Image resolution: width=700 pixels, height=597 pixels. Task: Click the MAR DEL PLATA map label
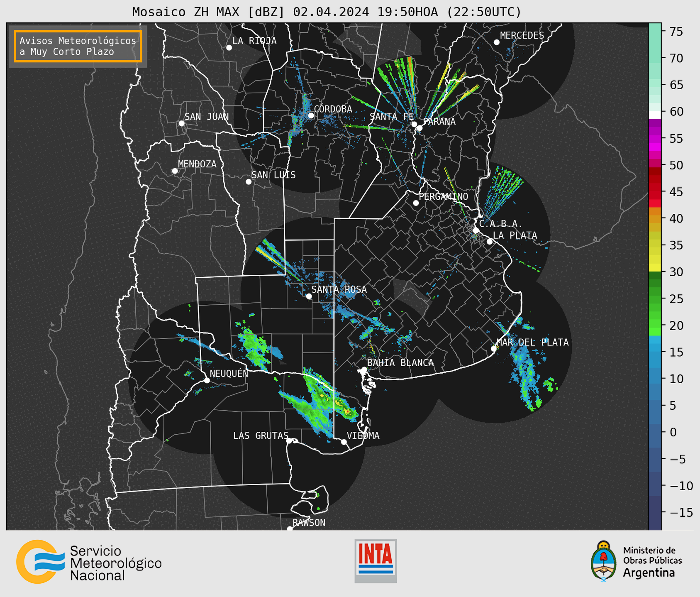(x=533, y=343)
